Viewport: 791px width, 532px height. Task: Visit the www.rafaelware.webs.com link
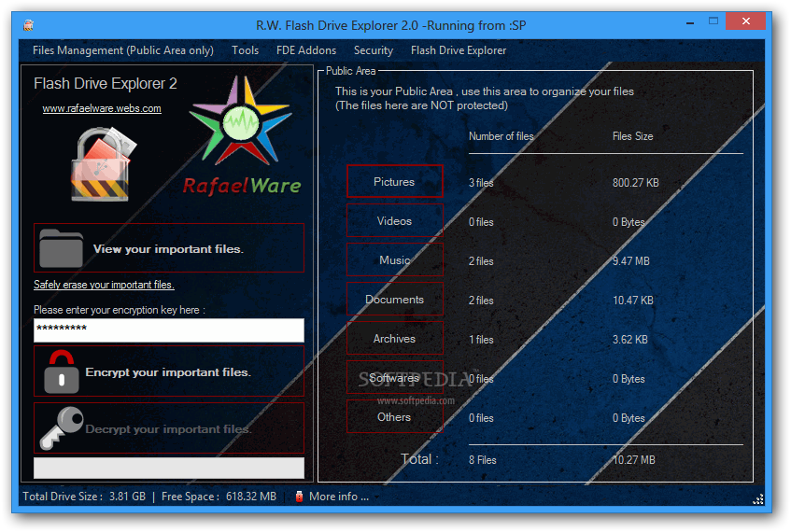[102, 108]
